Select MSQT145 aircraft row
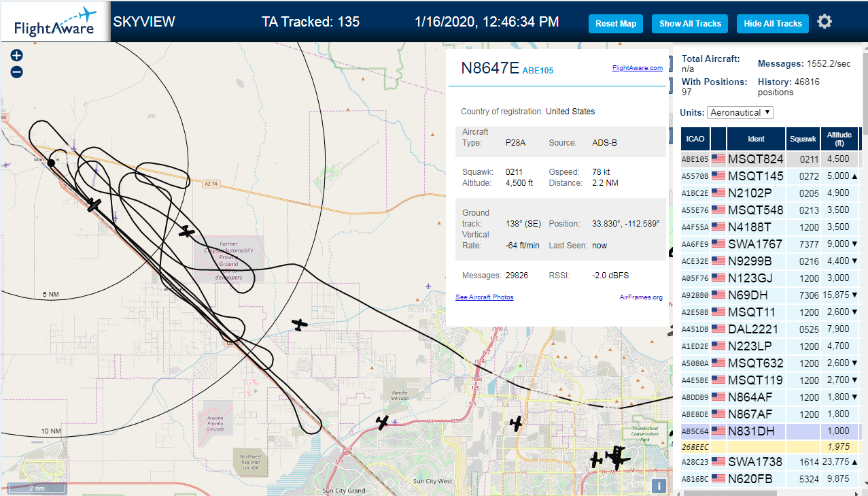This screenshot has height=496, width=868. 770,176
